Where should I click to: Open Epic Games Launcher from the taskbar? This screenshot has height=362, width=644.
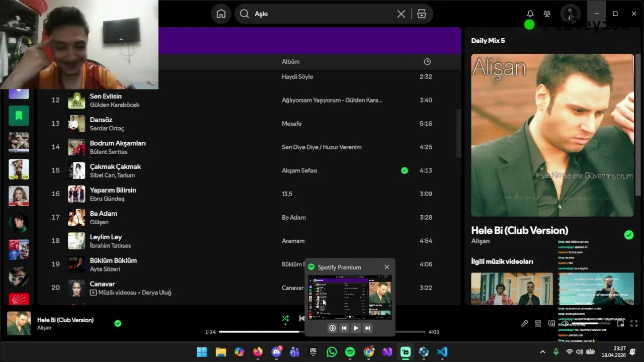click(x=313, y=352)
